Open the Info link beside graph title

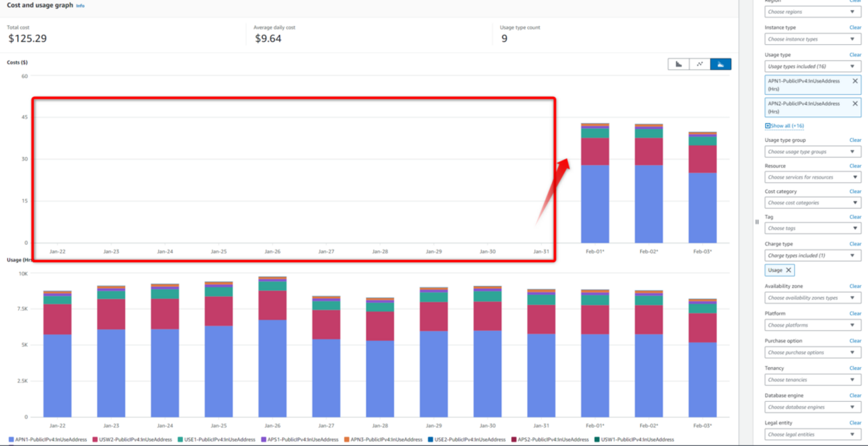pyautogui.click(x=80, y=5)
